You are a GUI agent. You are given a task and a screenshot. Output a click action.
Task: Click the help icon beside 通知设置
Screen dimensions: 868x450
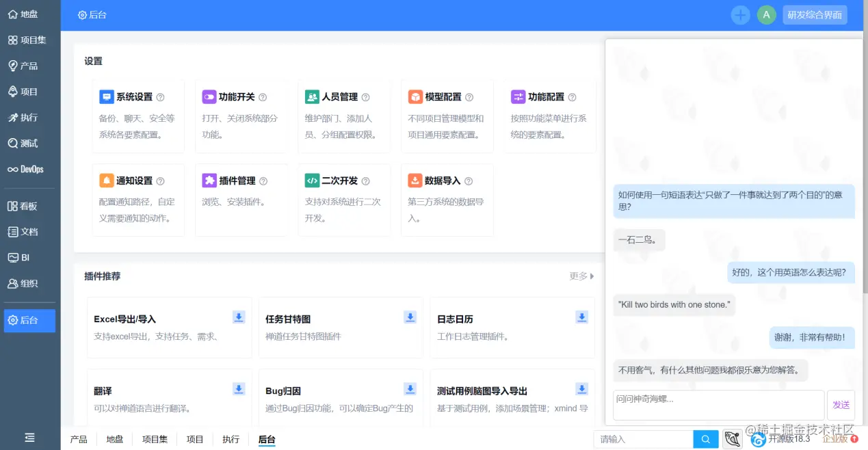(161, 181)
